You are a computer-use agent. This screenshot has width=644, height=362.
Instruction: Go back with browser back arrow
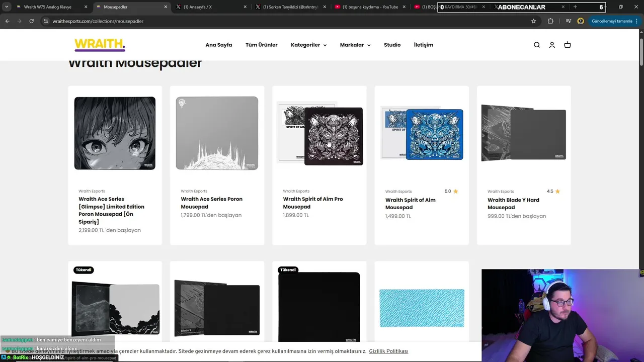[7, 21]
